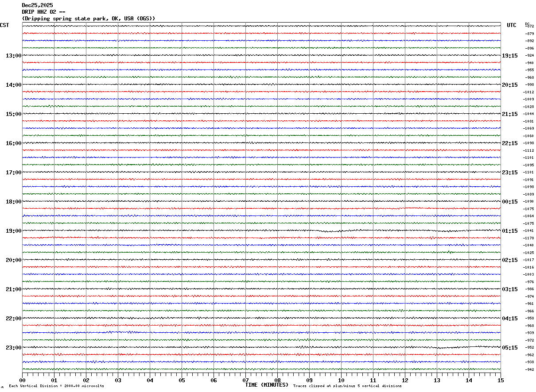Click the 02:15 UTC time label
The height and width of the screenshot is (392, 536).
509,260
